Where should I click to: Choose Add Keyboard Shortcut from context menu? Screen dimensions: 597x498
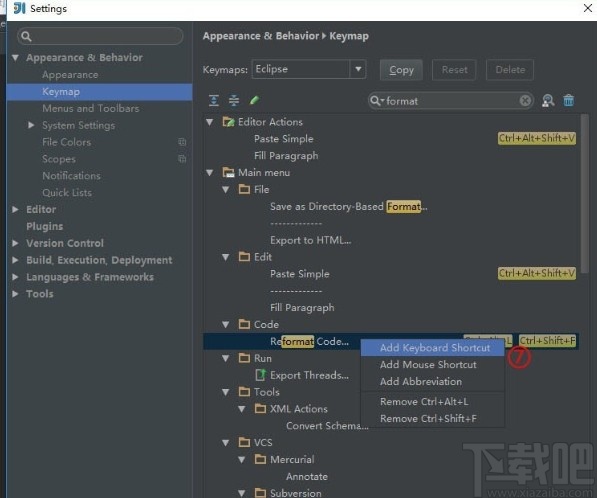[433, 348]
